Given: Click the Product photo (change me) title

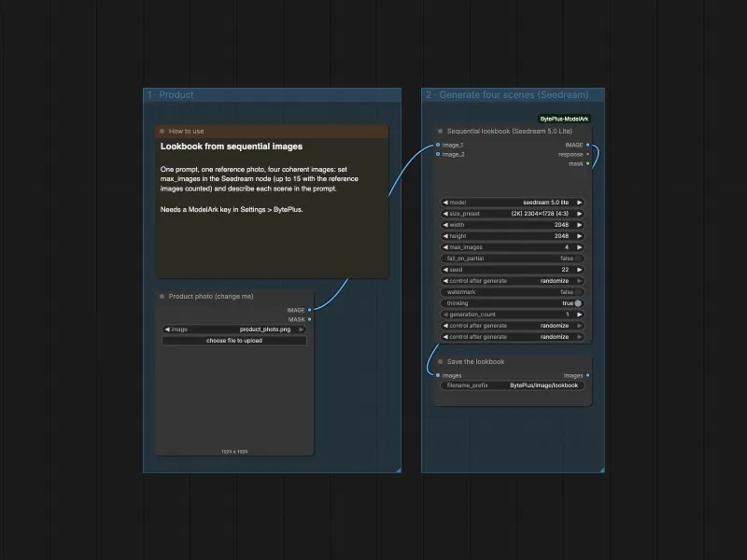Looking at the screenshot, I should pos(211,296).
